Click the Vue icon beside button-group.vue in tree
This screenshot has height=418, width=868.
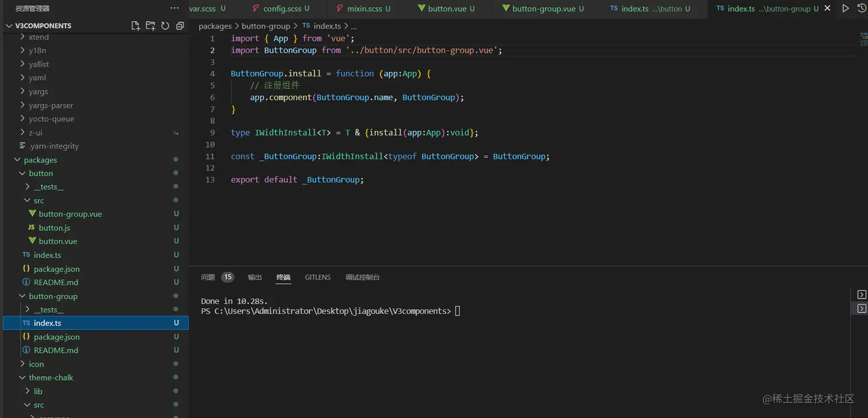pos(32,214)
